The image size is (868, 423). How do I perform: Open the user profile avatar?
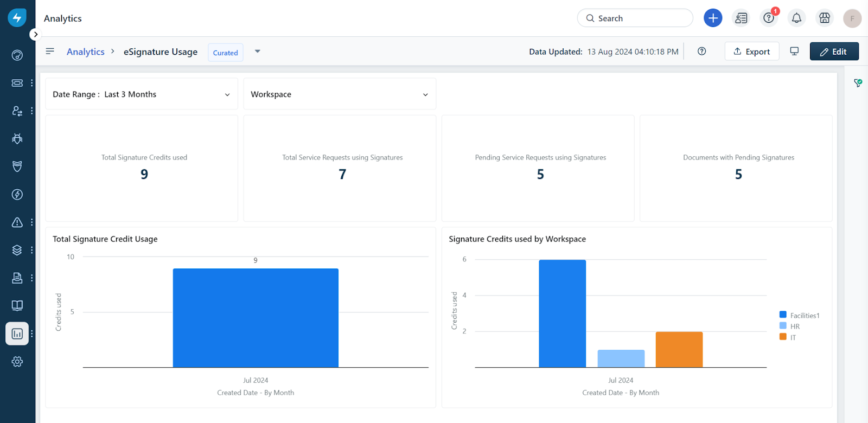tap(852, 18)
